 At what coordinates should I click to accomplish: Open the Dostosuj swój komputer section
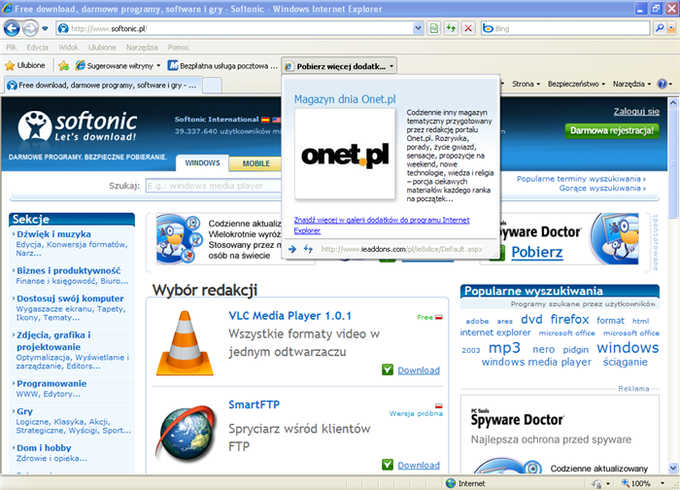pyautogui.click(x=70, y=298)
